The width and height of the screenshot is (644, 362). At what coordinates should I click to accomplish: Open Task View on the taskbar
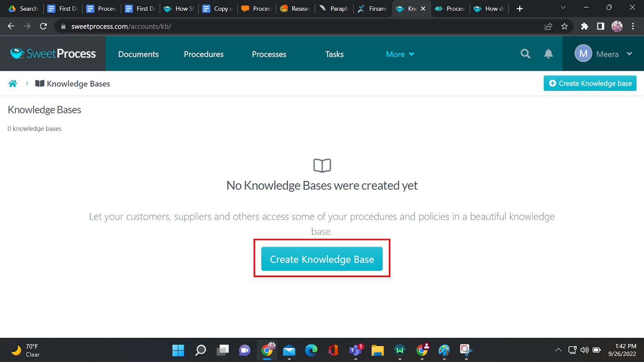pos(223,350)
